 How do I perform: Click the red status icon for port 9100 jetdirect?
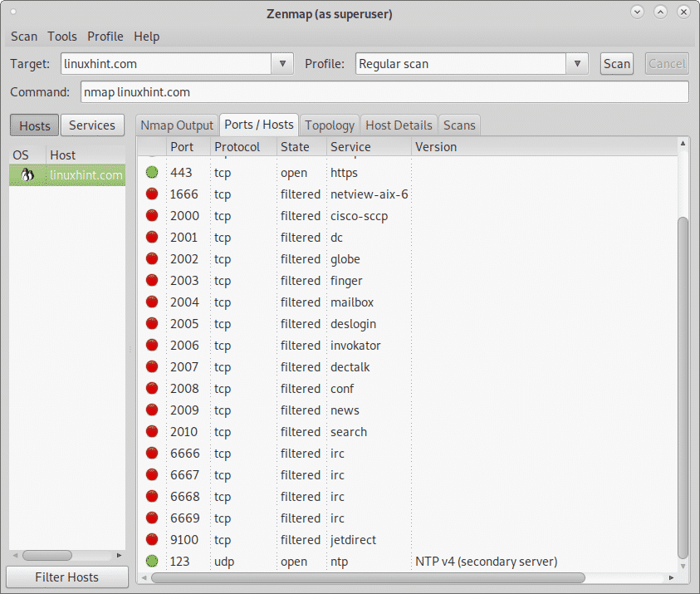[152, 540]
